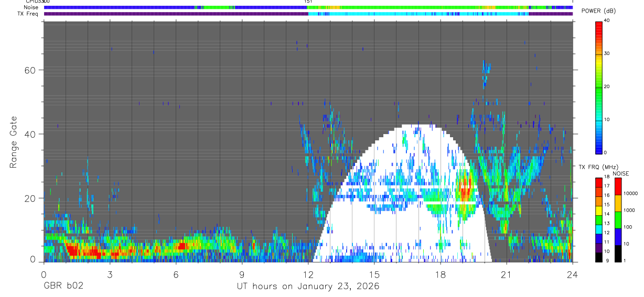Click the 'UT hours on January 23, 2026' axis title
Screen dimensions: 644x297
point(307,287)
